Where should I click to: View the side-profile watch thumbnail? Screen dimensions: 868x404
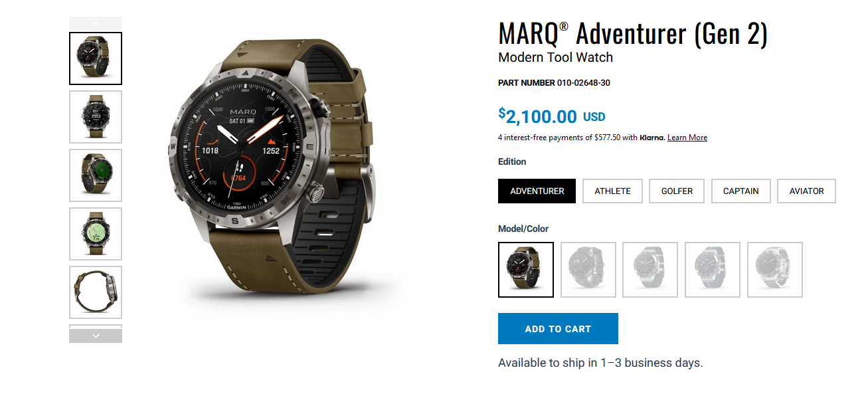(96, 292)
